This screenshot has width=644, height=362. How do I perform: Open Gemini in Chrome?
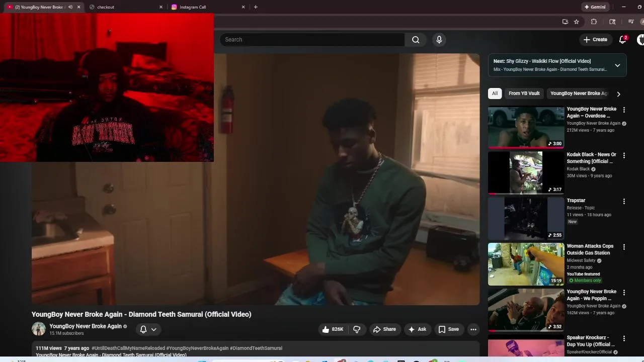(595, 7)
